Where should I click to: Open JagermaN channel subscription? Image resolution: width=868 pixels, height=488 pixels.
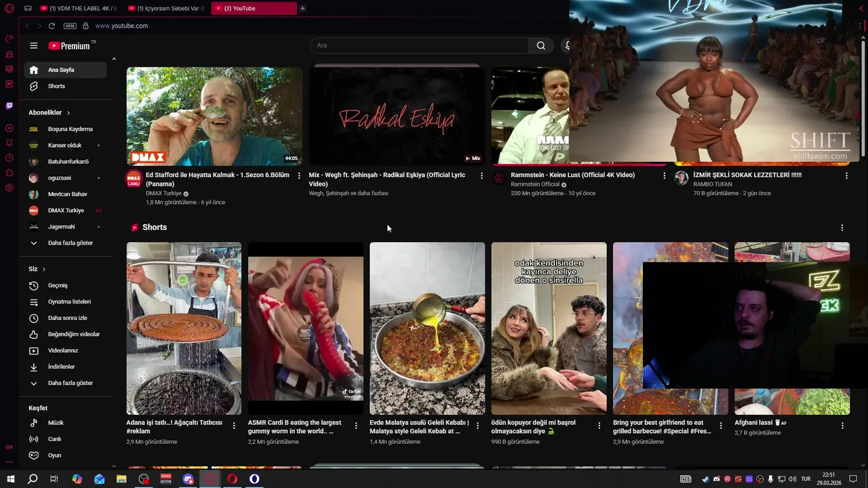point(65,226)
